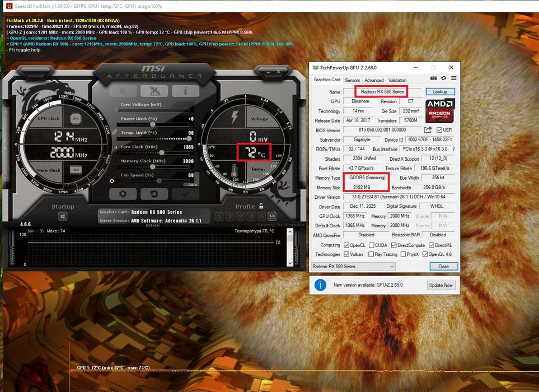539x392 pixels.
Task: Click the lightning bolt icon in the right gauge
Action: pyautogui.click(x=235, y=117)
